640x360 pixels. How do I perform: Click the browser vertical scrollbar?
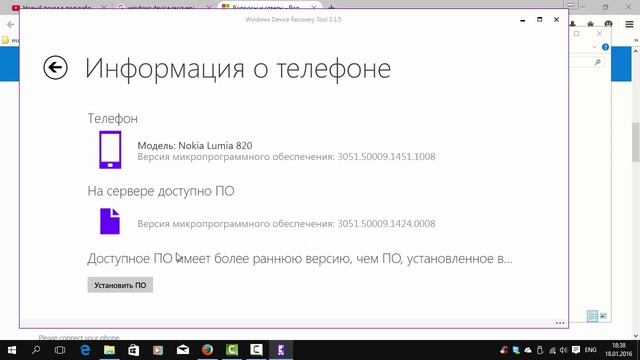pyautogui.click(x=636, y=142)
